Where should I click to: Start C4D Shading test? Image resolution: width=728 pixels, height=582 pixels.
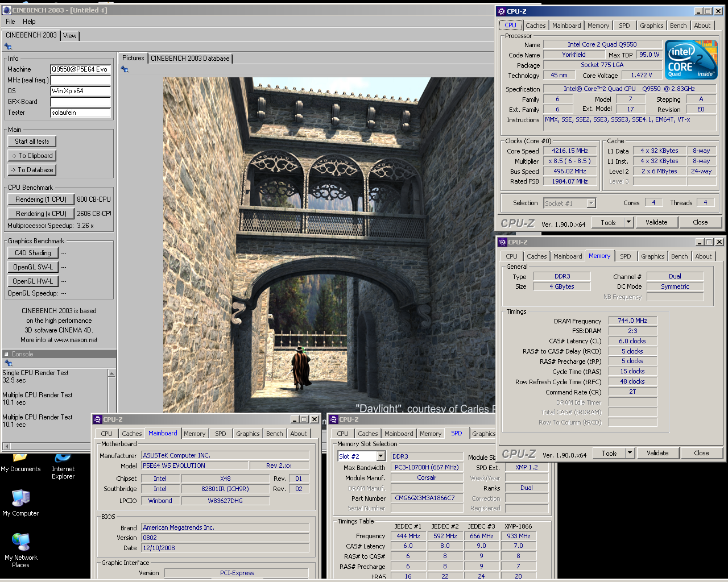point(32,253)
